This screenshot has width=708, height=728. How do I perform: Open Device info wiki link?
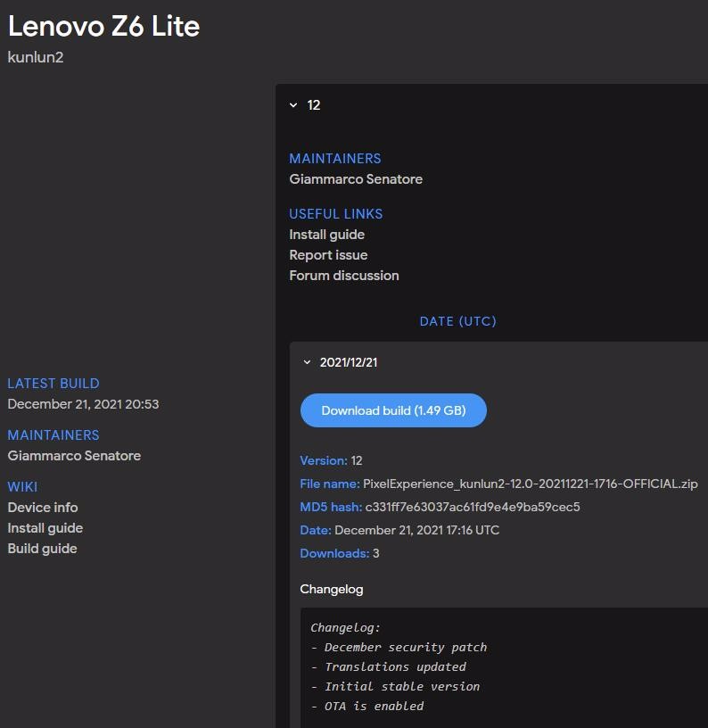43,508
